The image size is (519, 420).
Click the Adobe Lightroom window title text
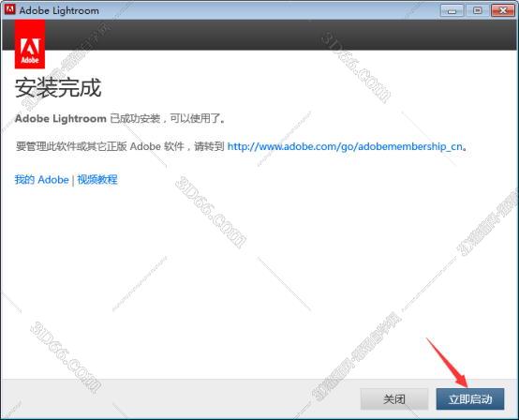click(59, 10)
